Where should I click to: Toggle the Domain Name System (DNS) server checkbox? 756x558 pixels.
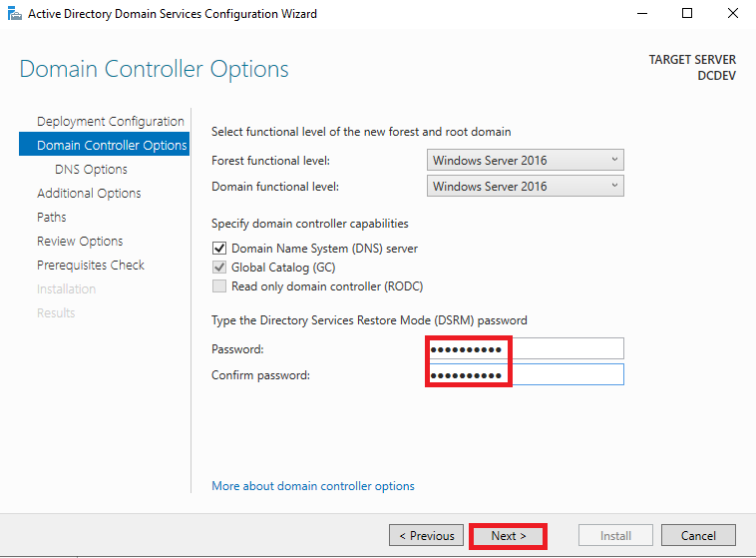click(219, 249)
